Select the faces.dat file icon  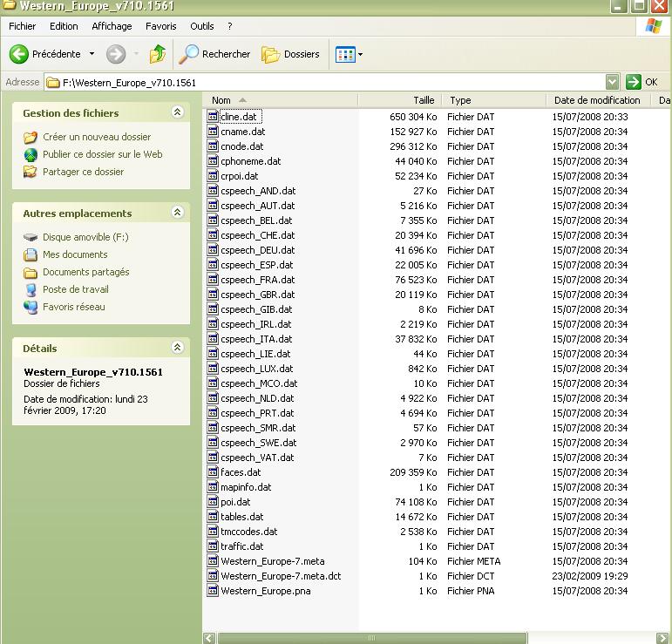tap(213, 472)
